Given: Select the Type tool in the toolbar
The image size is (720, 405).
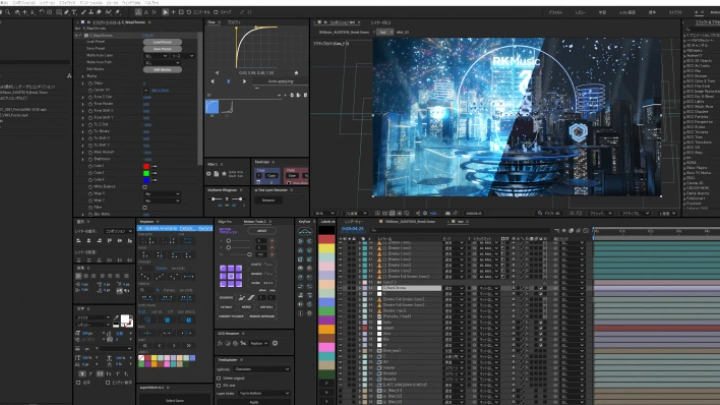Looking at the screenshot, I should click(x=74, y=12).
